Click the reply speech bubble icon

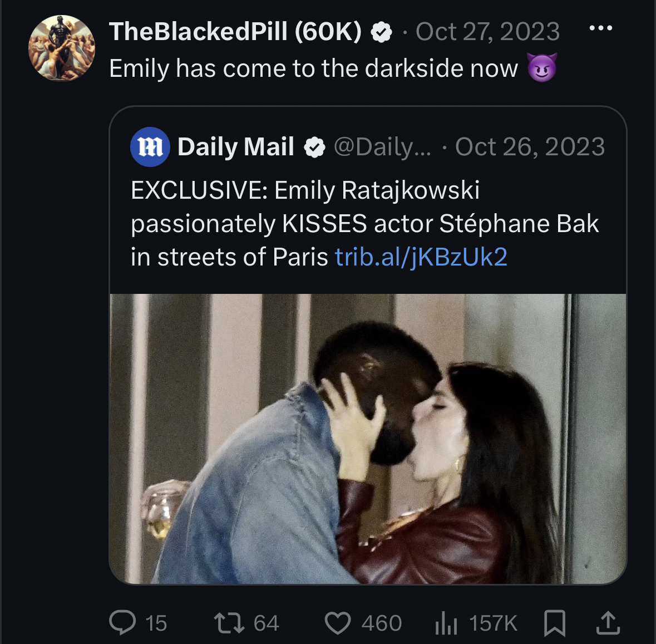[x=122, y=622]
